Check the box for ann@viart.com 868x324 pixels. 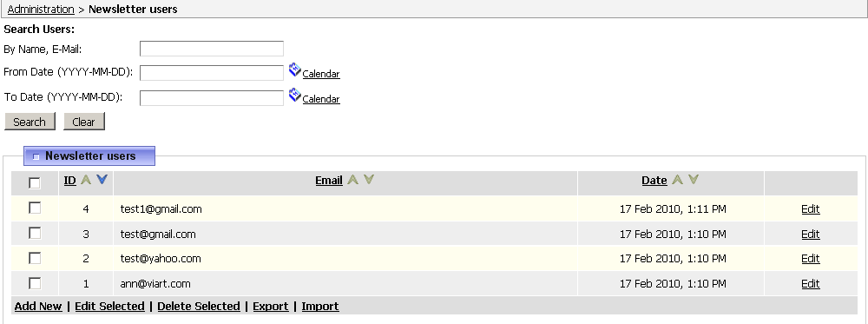coord(35,283)
